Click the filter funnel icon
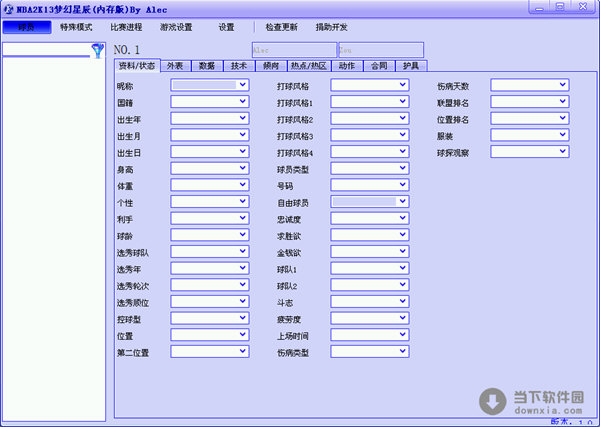600x427 pixels. coord(98,51)
